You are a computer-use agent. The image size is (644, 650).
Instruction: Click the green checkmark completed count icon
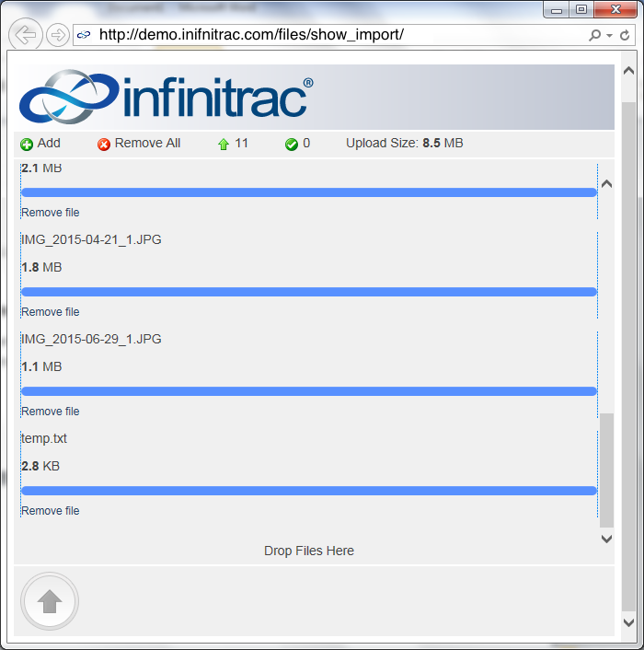[292, 145]
